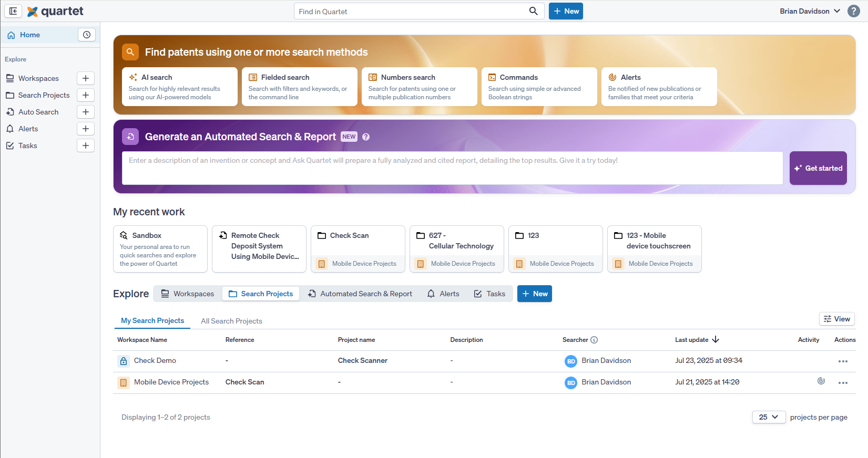Click the Quartet logo
Screen dimensions: 868x458
pyautogui.click(x=55, y=11)
